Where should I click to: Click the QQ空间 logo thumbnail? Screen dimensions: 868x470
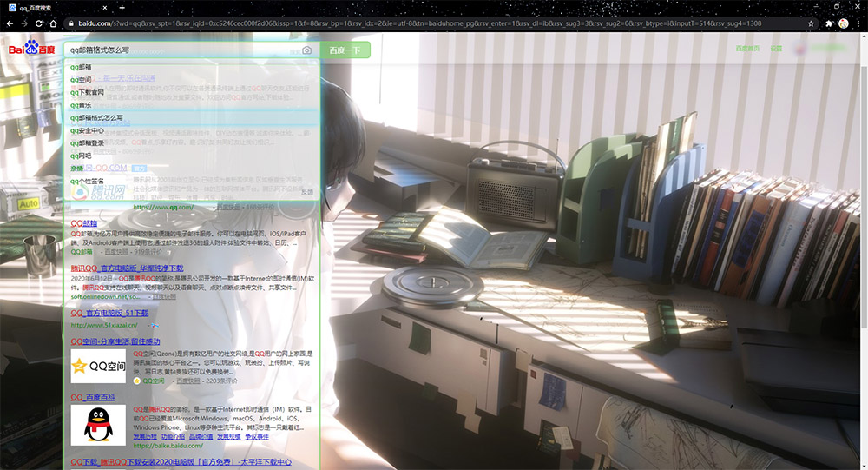(x=99, y=366)
